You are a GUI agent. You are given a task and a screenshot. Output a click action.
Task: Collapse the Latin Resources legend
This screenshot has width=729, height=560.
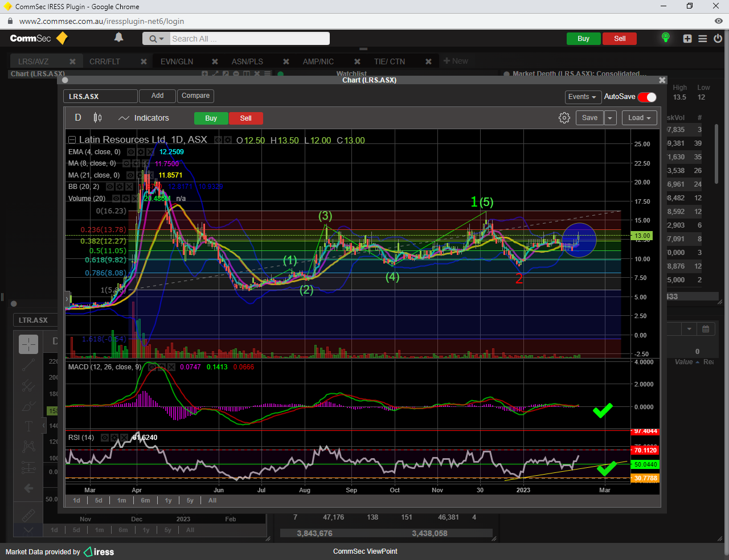pyautogui.click(x=72, y=140)
